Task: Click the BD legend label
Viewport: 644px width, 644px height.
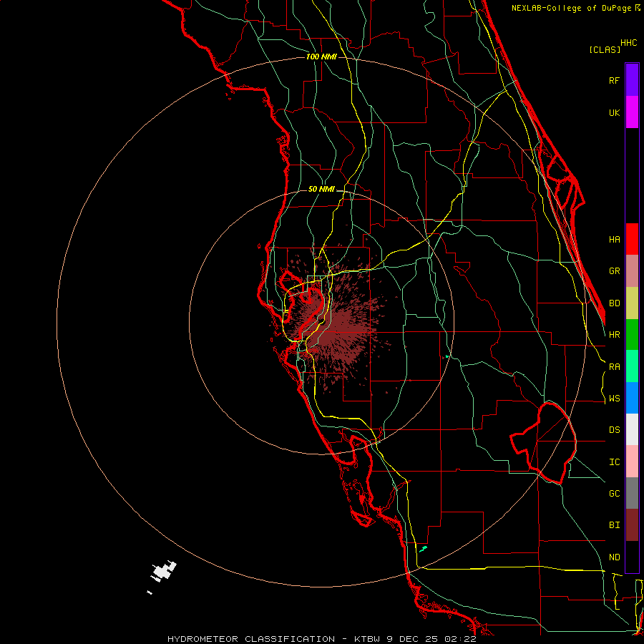Action: 614,303
